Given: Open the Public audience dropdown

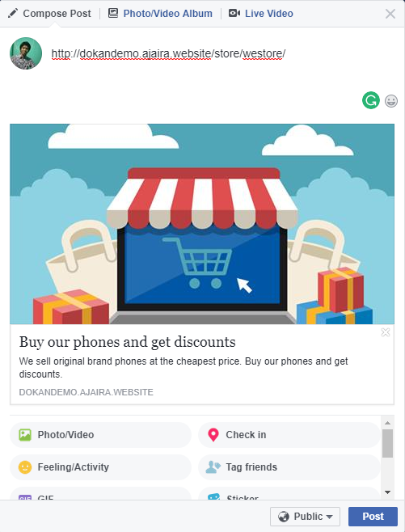Looking at the screenshot, I should click(x=305, y=517).
